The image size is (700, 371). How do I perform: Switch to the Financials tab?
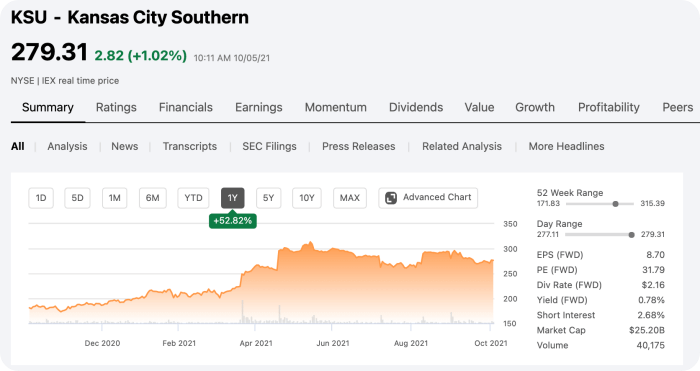pyautogui.click(x=186, y=107)
